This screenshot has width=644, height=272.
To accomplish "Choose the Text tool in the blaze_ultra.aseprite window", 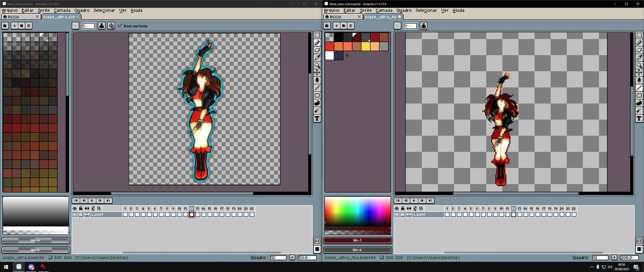I will pyautogui.click(x=317, y=118).
